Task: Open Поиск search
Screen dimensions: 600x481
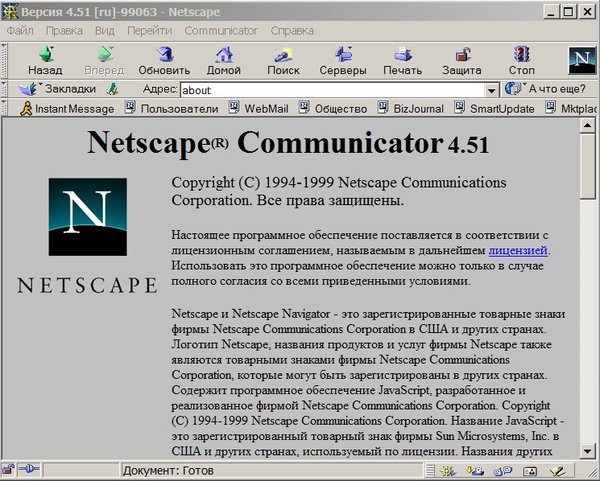Action: click(283, 60)
